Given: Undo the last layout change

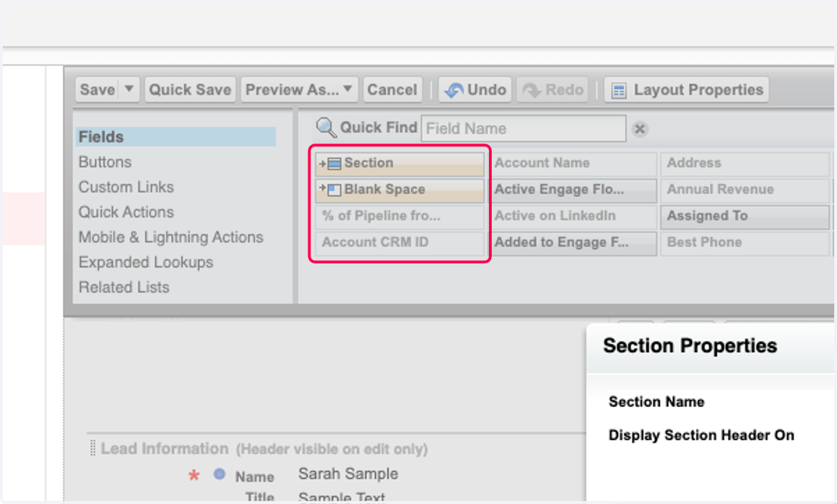Looking at the screenshot, I should click(x=475, y=89).
